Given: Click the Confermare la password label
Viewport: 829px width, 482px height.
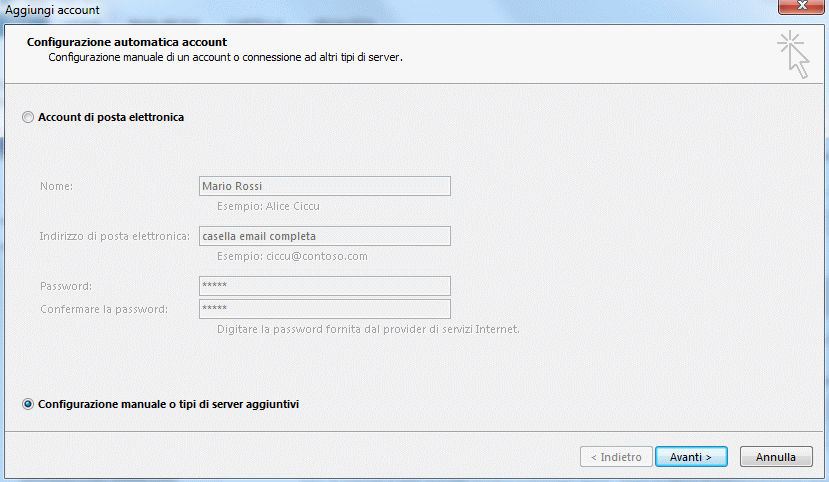Looking at the screenshot, I should click(x=103, y=309).
